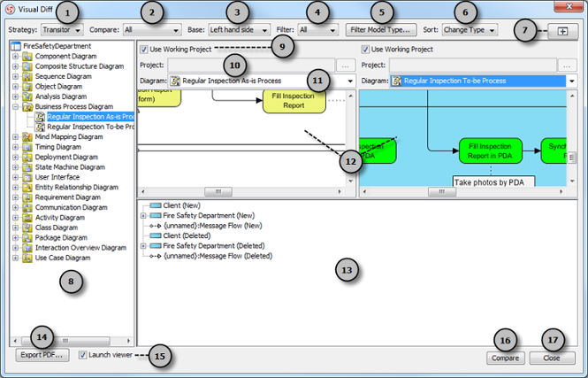Click the tree panel horizontal scrollbar thumb
The height and width of the screenshot is (378, 588).
(65, 341)
